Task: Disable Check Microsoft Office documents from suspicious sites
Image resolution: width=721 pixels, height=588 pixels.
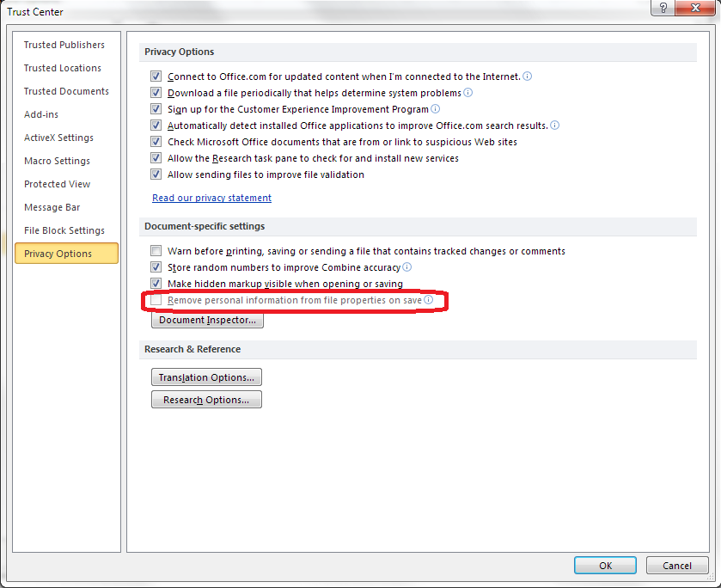Action: 156,142
